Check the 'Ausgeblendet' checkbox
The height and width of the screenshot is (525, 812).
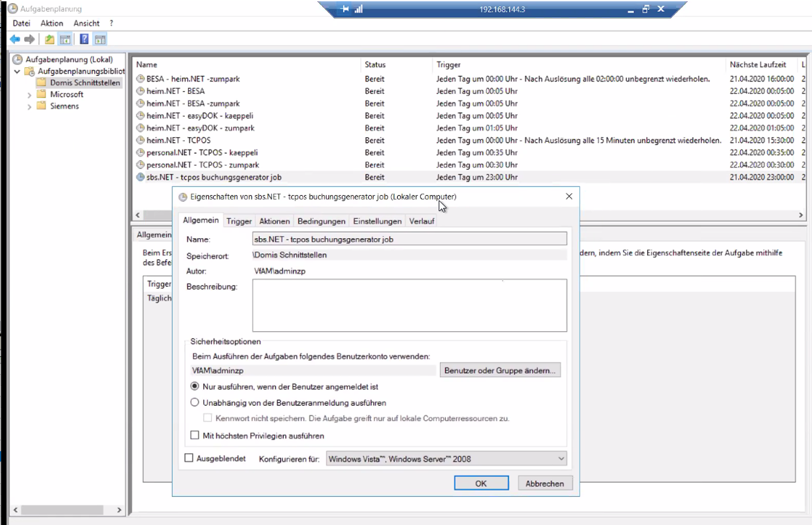click(189, 458)
